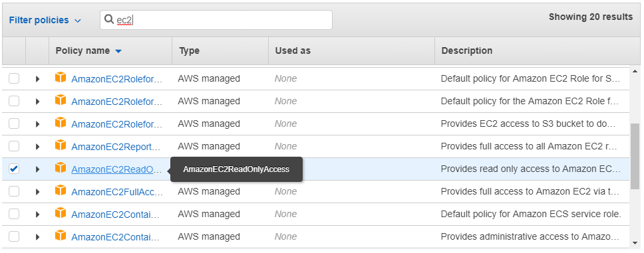644x253 pixels.
Task: Select the checkbox for the AmazonEC2Reports policy
Action: pyautogui.click(x=14, y=146)
